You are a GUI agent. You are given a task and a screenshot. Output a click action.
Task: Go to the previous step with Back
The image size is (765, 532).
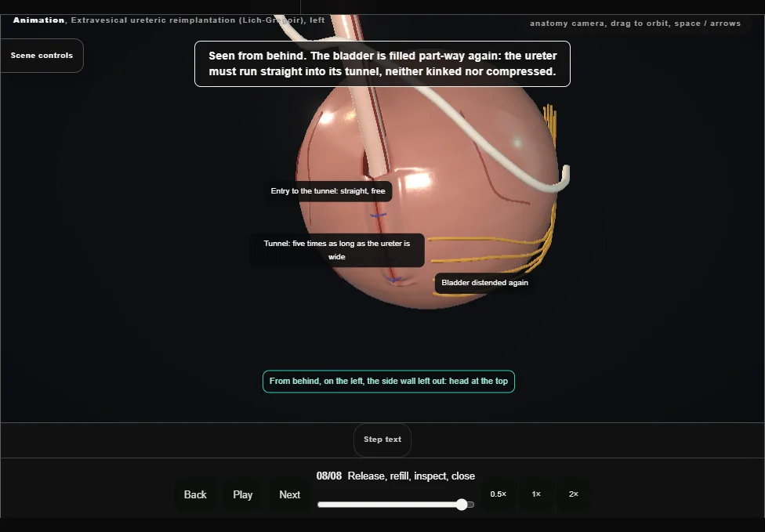tap(195, 494)
